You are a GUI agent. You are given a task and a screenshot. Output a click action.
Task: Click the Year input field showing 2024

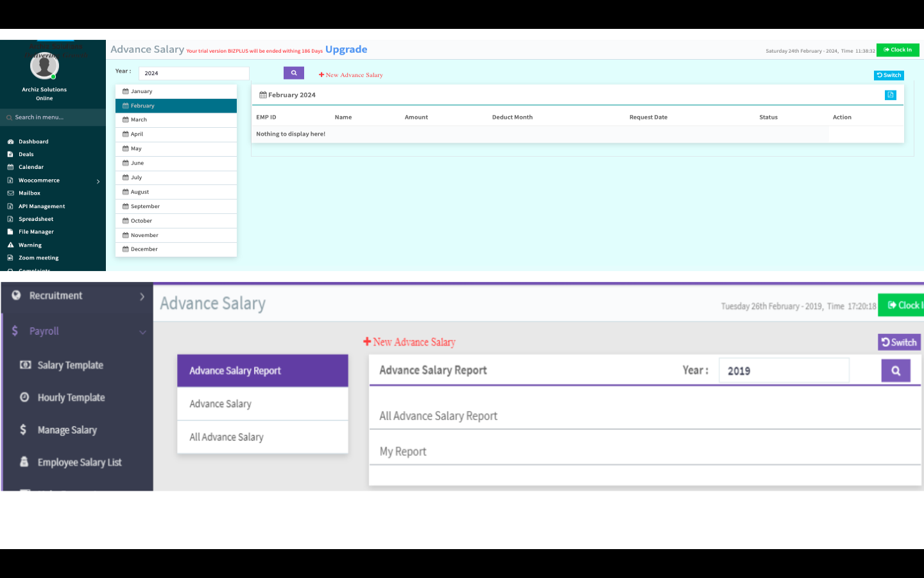click(x=194, y=73)
